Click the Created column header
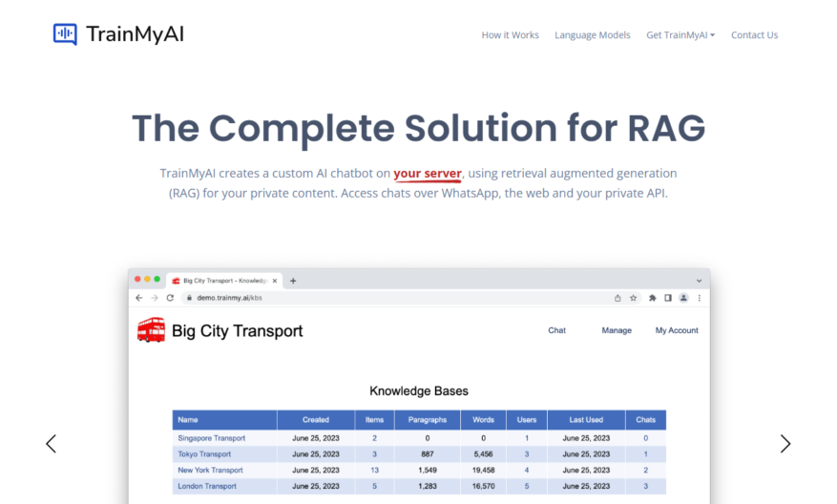Screen dimensions: 837x504 316,420
